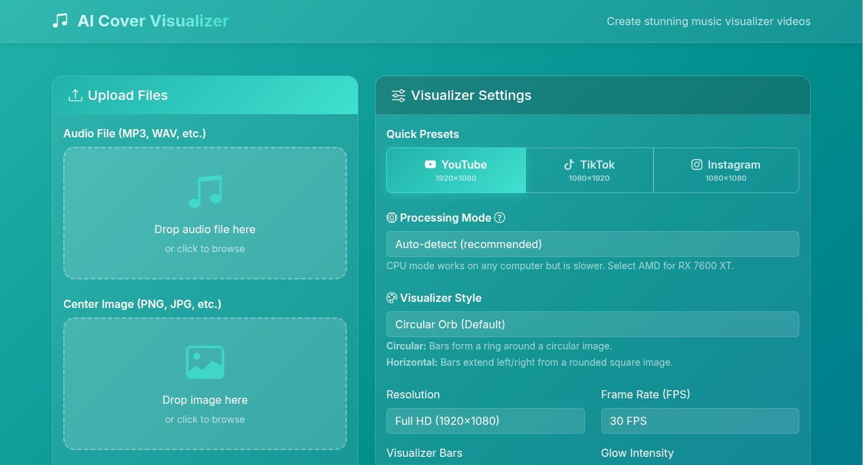Viewport: 868px width, 465px height.
Task: Click the Instagram logo icon
Action: tap(697, 165)
